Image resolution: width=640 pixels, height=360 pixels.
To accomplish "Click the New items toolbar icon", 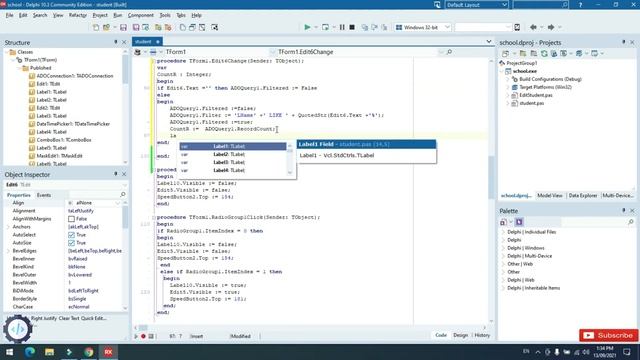I will [96, 27].
